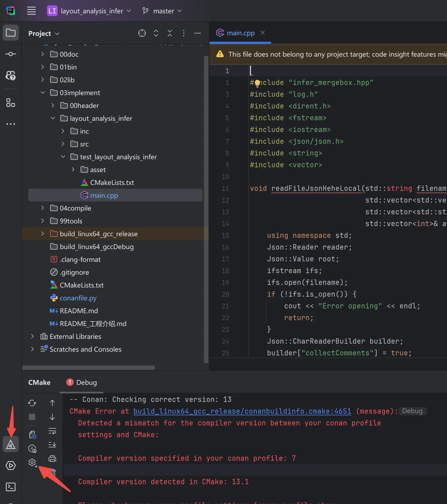The image size is (447, 504).
Task: Switch to the Debug tab in CMake panel
Action: (x=82, y=382)
